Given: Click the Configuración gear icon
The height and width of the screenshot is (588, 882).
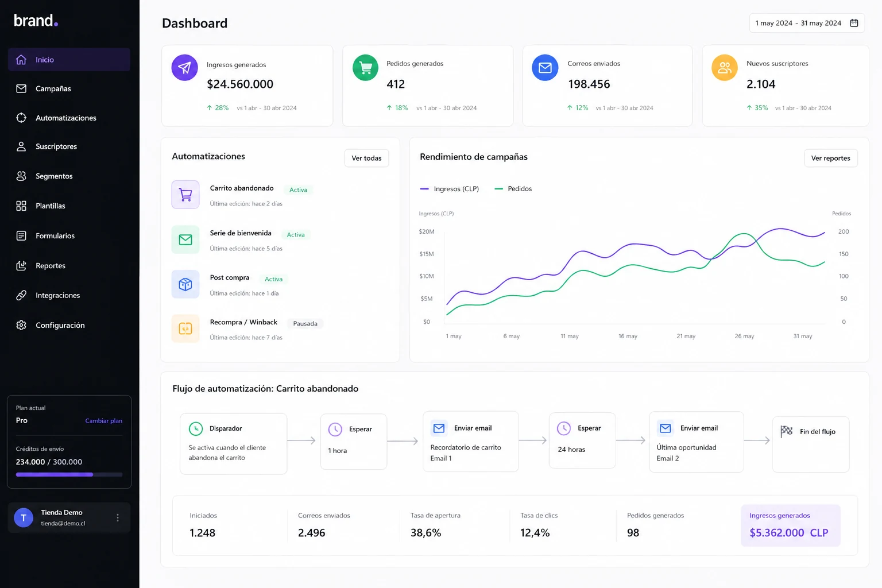Looking at the screenshot, I should (x=21, y=325).
